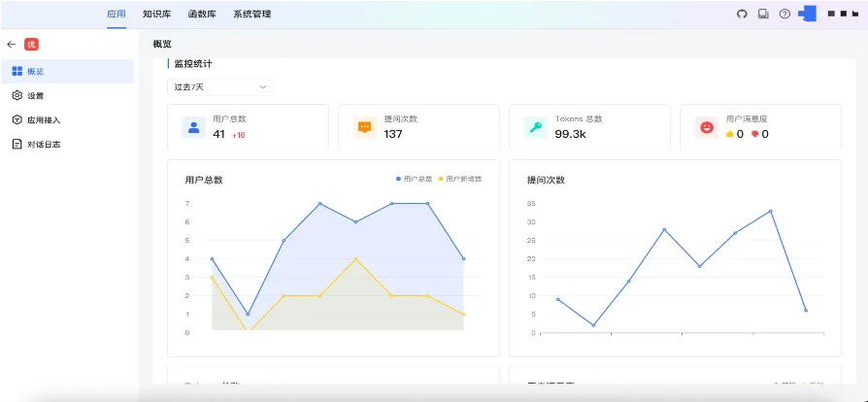Switch to the 应用 top tab

(x=117, y=15)
